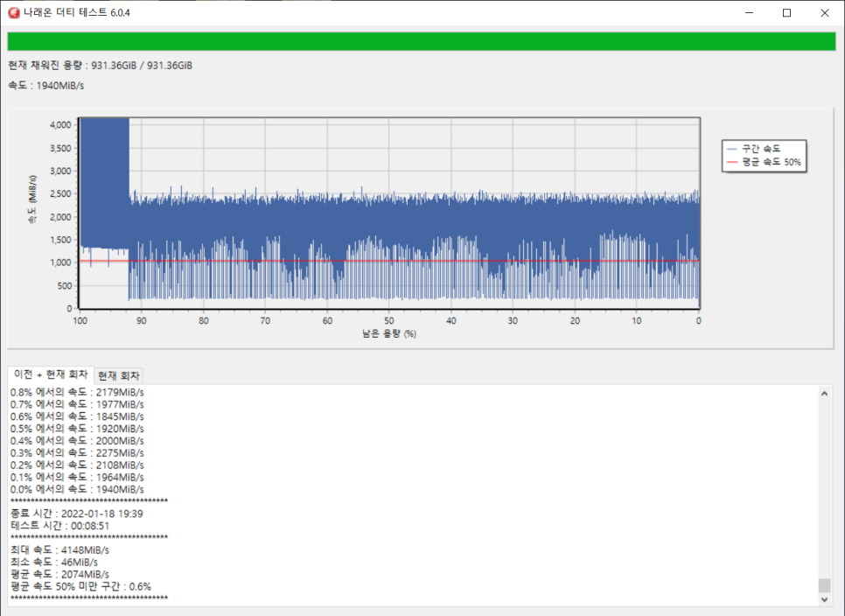Select the 0.4% 에서의 속도 2000MiB/s line

[77, 441]
